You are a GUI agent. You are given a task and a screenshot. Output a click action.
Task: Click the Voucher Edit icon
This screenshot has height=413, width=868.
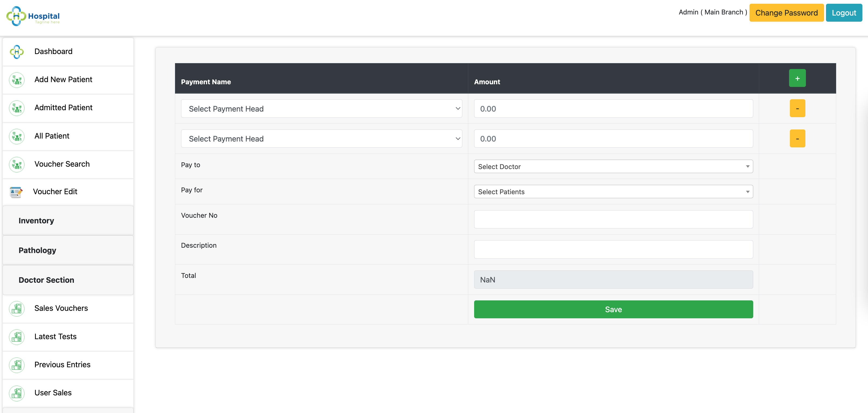(16, 192)
